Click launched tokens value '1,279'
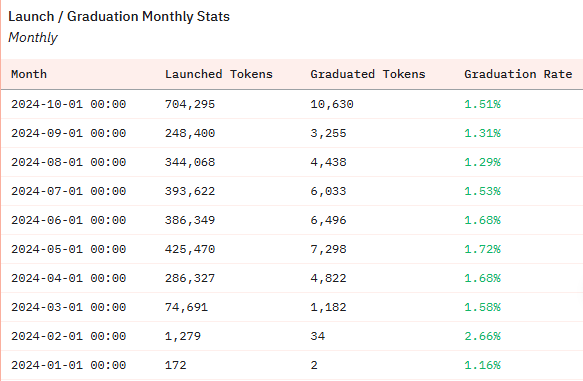 [x=183, y=336]
